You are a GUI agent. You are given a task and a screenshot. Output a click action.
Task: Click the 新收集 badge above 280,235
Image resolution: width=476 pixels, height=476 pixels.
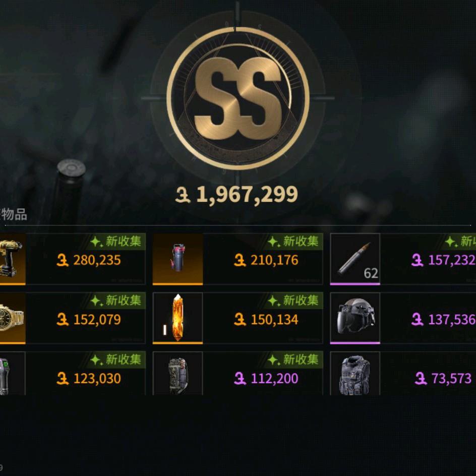(x=116, y=242)
